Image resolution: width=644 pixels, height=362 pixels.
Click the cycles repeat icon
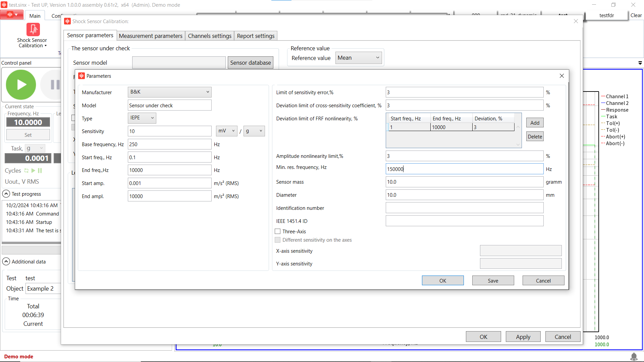coord(26,171)
